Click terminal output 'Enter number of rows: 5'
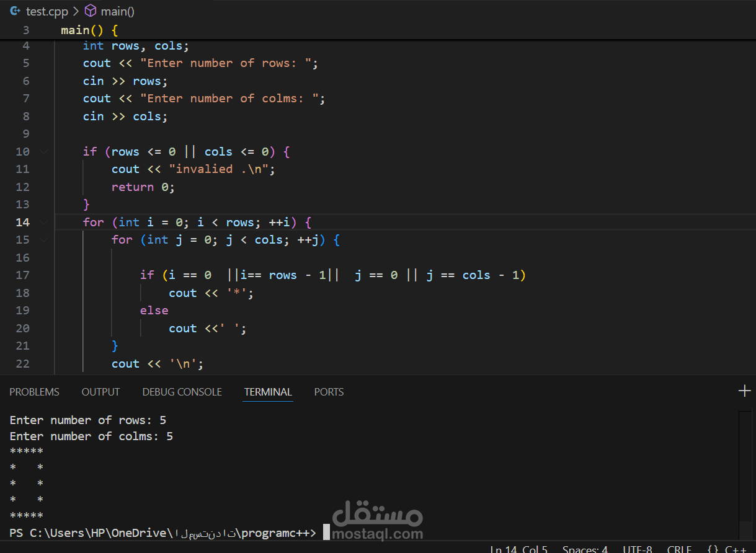Image resolution: width=756 pixels, height=553 pixels. point(88,420)
